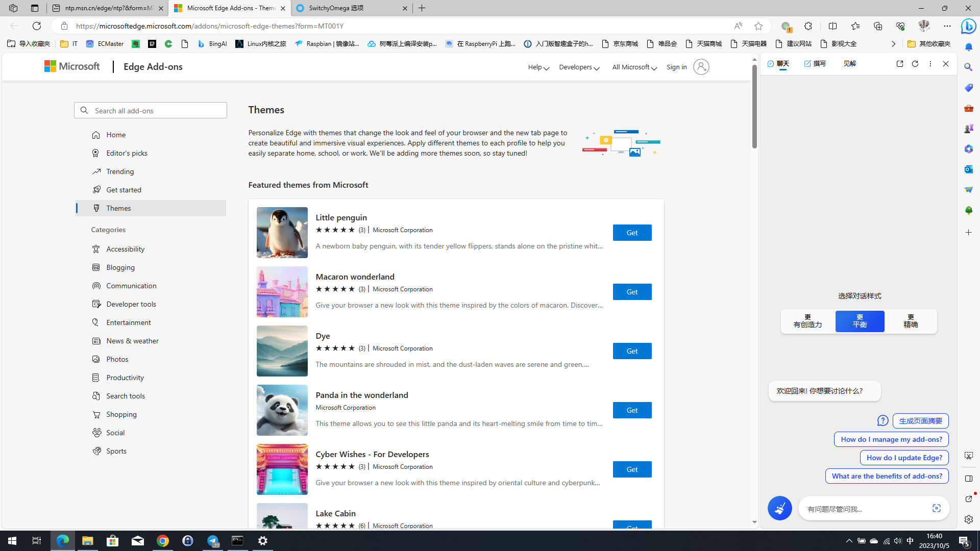The height and width of the screenshot is (551, 980).
Task: Select the 更有创造力 conversation style
Action: point(807,321)
